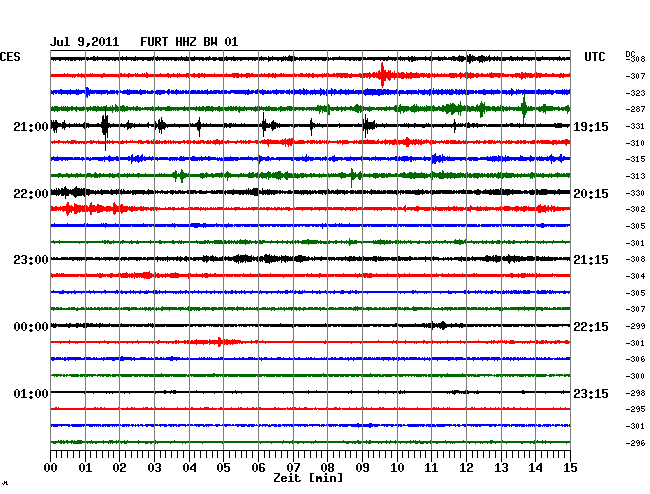Click the 14 minute axis tick label
Image resolution: width=650 pixels, height=494 pixels.
click(535, 467)
